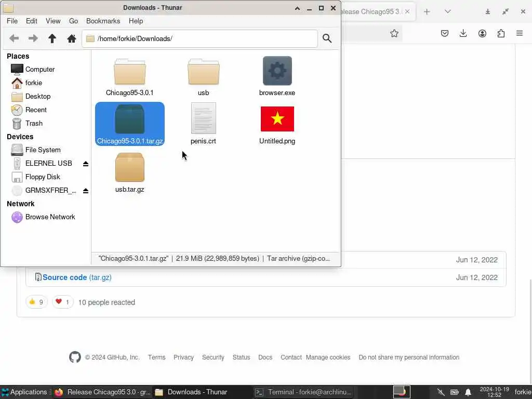Click the battery indicator in the panel

click(454, 393)
